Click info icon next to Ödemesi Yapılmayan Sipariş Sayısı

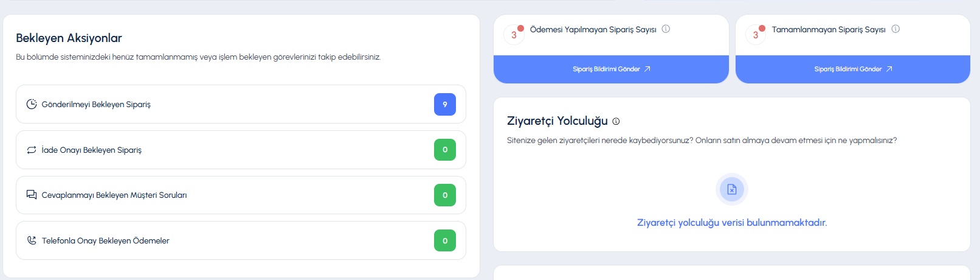pos(666,29)
